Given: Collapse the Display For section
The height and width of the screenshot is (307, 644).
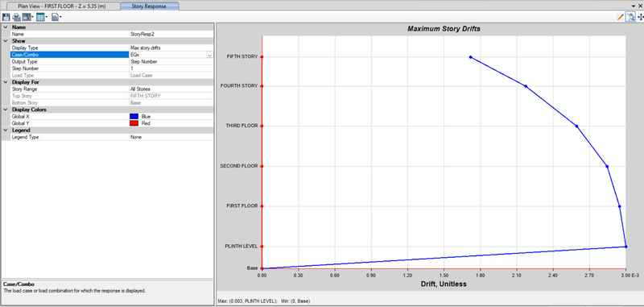Looking at the screenshot, I should tap(6, 82).
